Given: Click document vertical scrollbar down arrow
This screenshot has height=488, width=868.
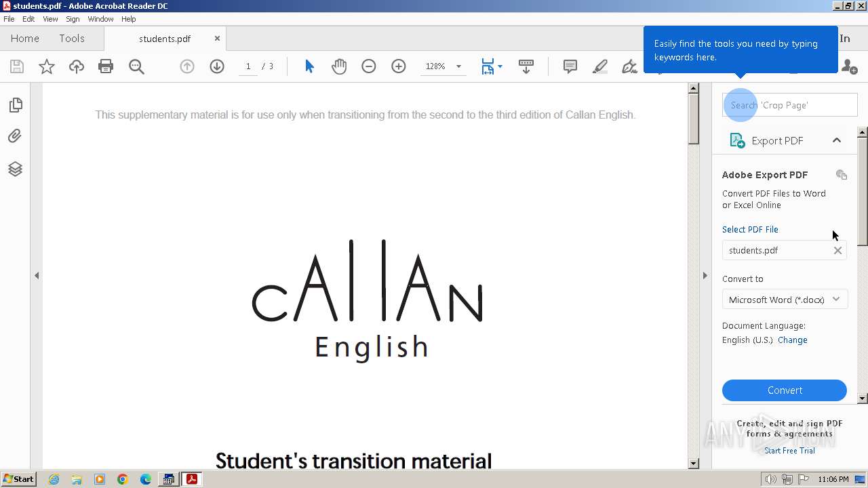Looking at the screenshot, I should pos(693,464).
